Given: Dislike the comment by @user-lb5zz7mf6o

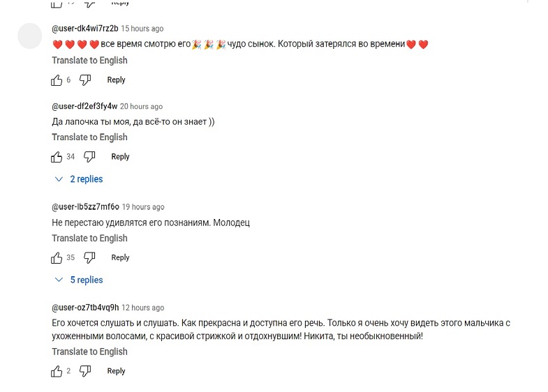Looking at the screenshot, I should tap(89, 257).
